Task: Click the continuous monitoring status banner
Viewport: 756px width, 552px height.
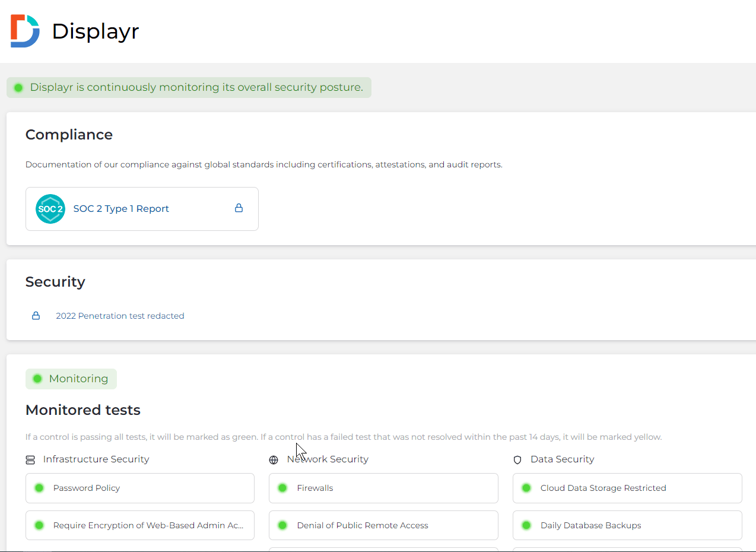Action: [x=189, y=87]
